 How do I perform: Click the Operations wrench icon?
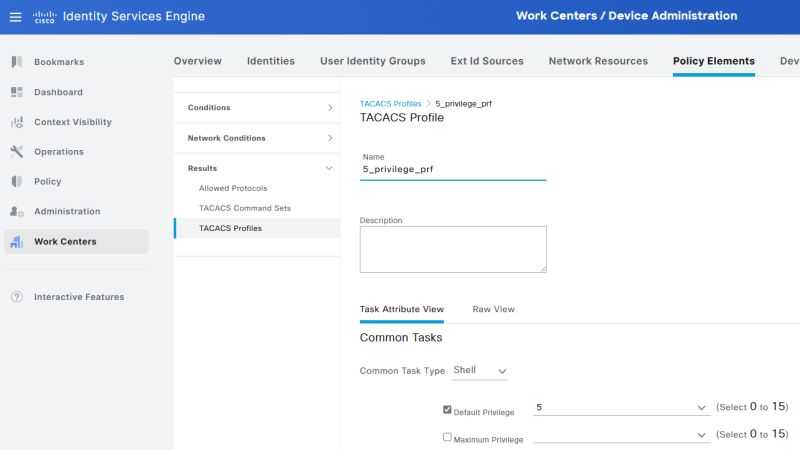pyautogui.click(x=16, y=152)
